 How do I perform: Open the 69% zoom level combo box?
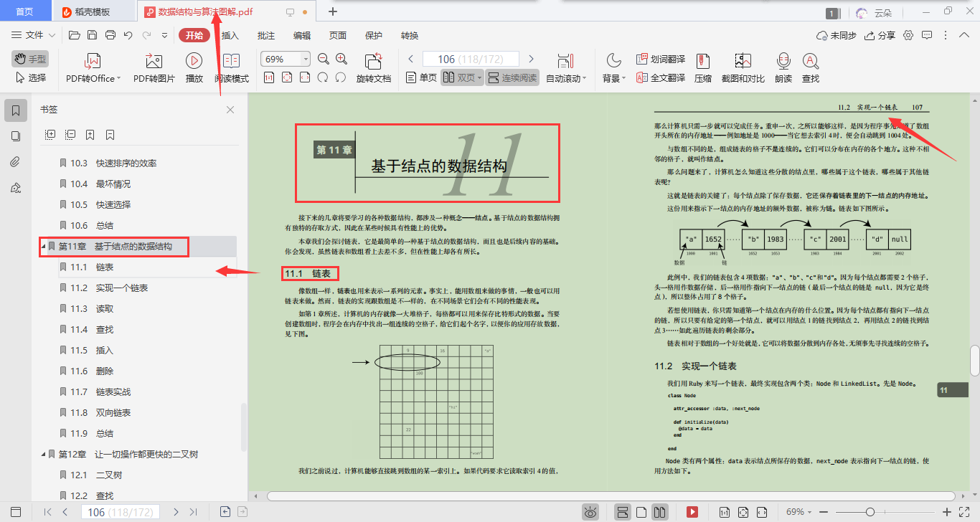pos(286,60)
